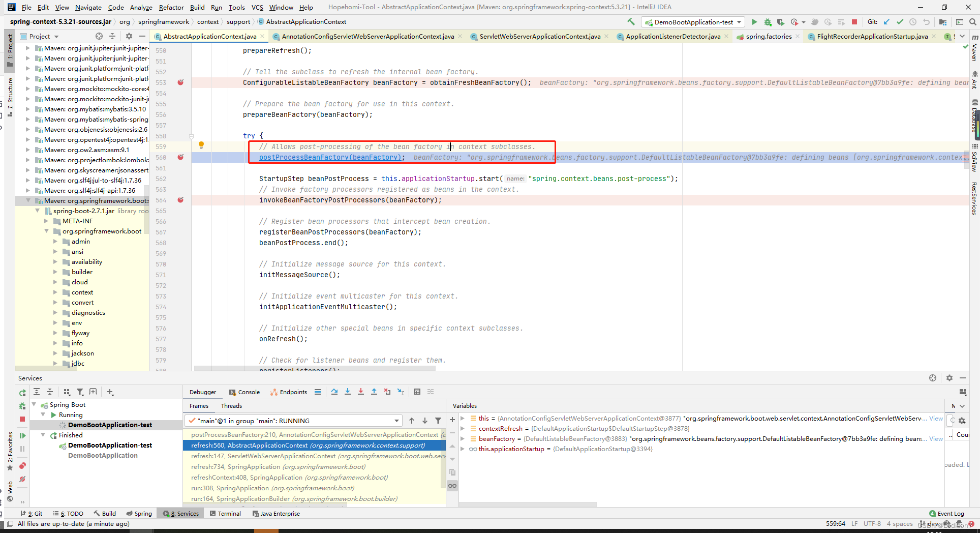Open the Refactor menu
This screenshot has width=980, height=533.
tap(171, 7)
